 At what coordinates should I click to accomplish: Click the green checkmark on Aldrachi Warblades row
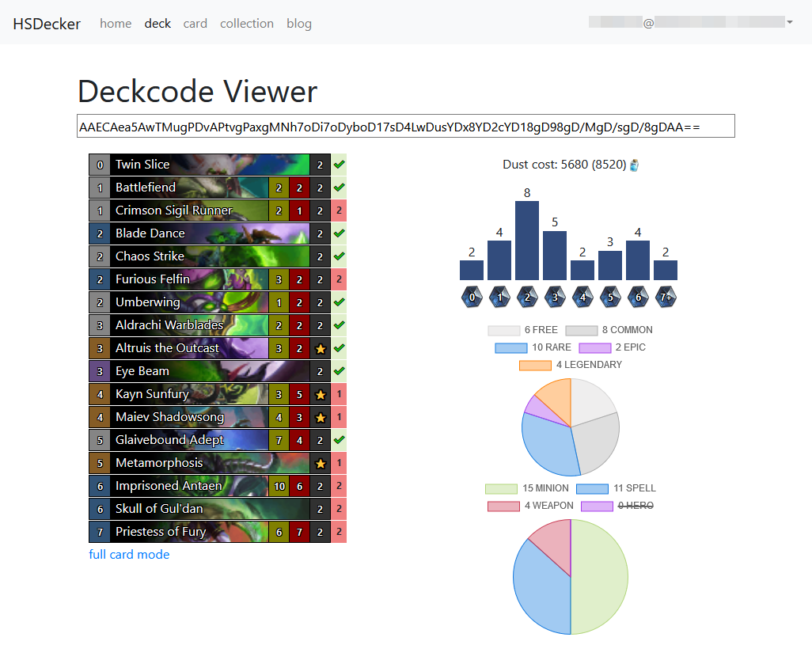[x=340, y=325]
